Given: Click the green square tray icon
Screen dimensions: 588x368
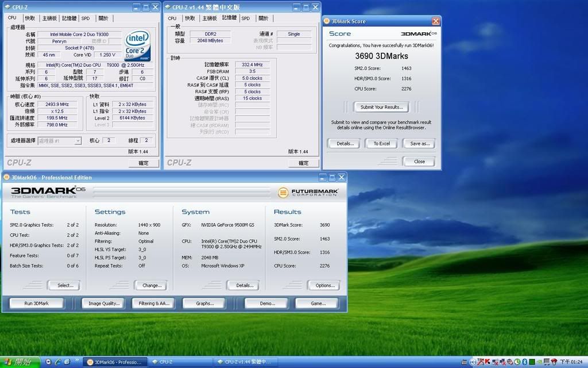Looking at the screenshot, I should [x=532, y=362].
